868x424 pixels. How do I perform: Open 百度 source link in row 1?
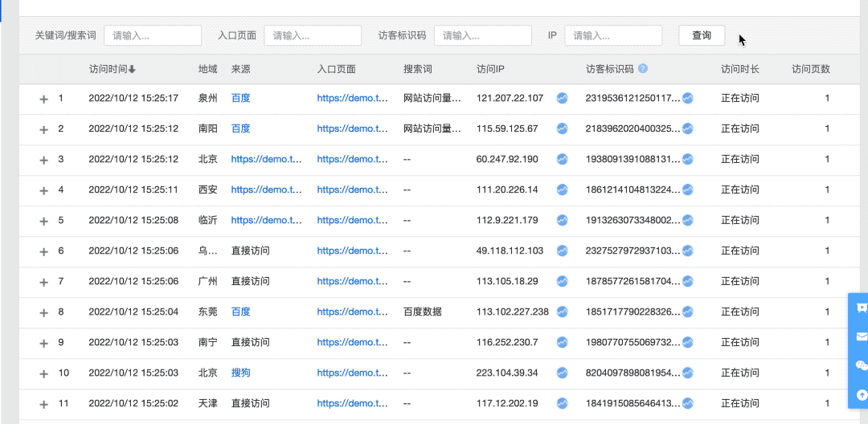click(x=241, y=99)
